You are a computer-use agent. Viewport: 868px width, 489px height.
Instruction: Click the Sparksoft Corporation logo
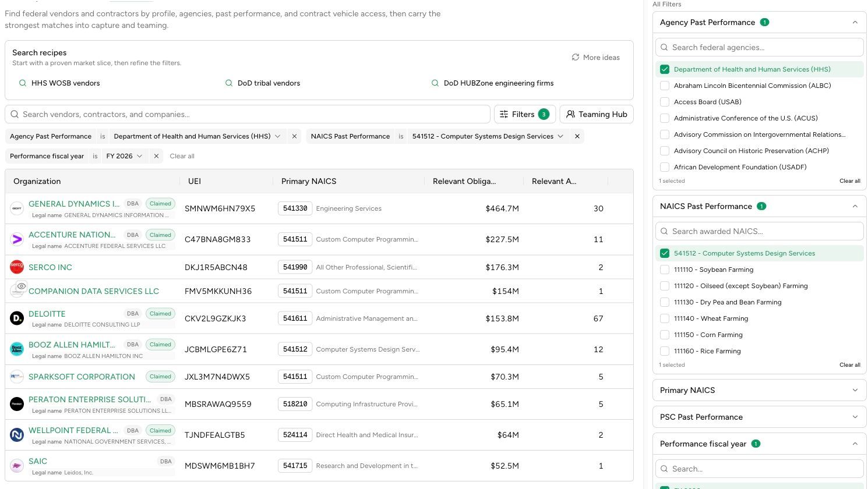(x=17, y=377)
